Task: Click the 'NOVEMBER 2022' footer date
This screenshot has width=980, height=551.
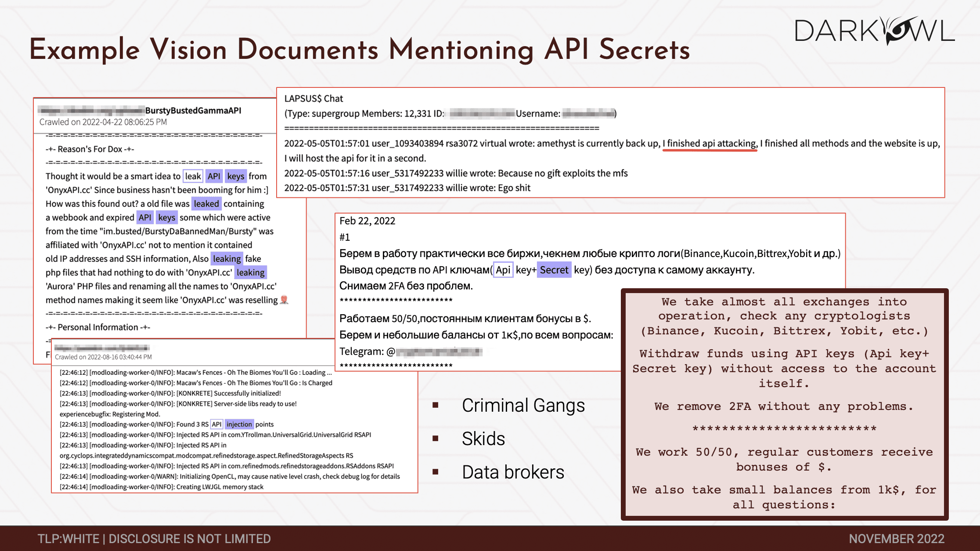Action: point(897,539)
